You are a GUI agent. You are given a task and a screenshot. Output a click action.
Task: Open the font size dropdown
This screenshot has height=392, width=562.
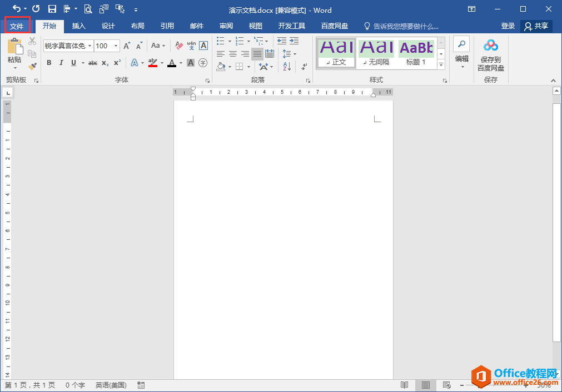tap(116, 46)
